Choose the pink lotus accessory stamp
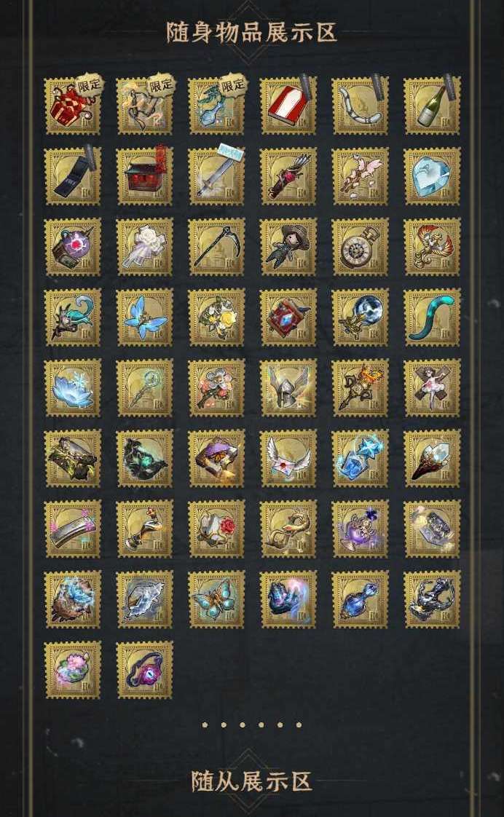 [72, 669]
